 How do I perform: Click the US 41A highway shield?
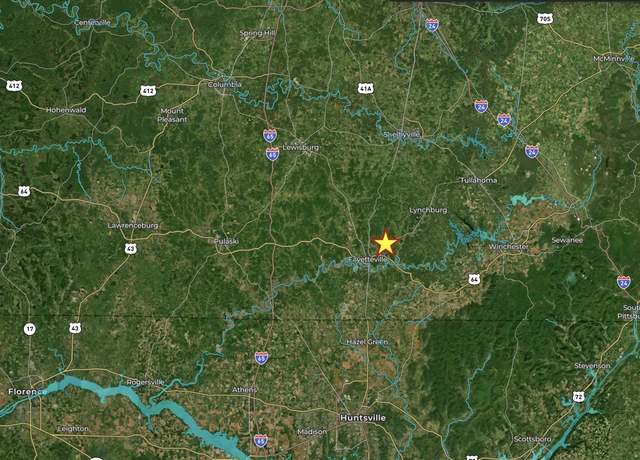(365, 88)
